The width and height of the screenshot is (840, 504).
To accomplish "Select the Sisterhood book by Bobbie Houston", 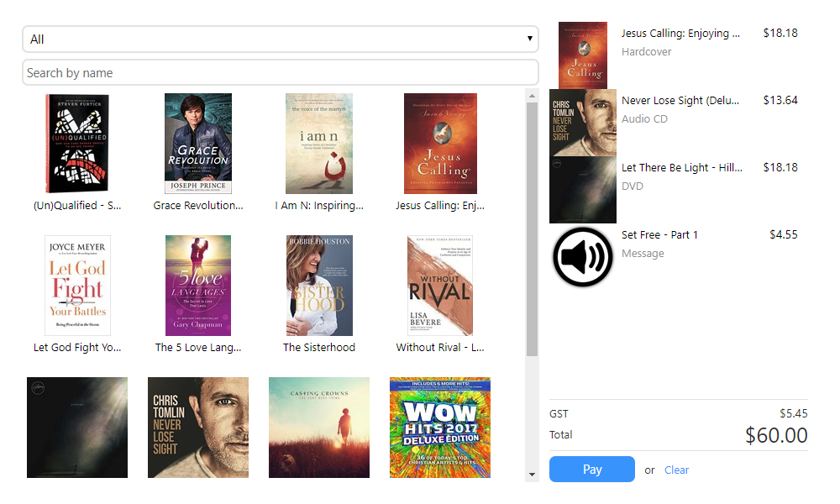I will pos(319,286).
